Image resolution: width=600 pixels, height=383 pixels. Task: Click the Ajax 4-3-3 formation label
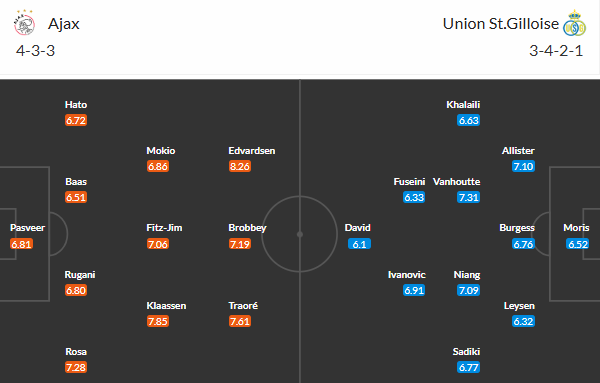36,51
